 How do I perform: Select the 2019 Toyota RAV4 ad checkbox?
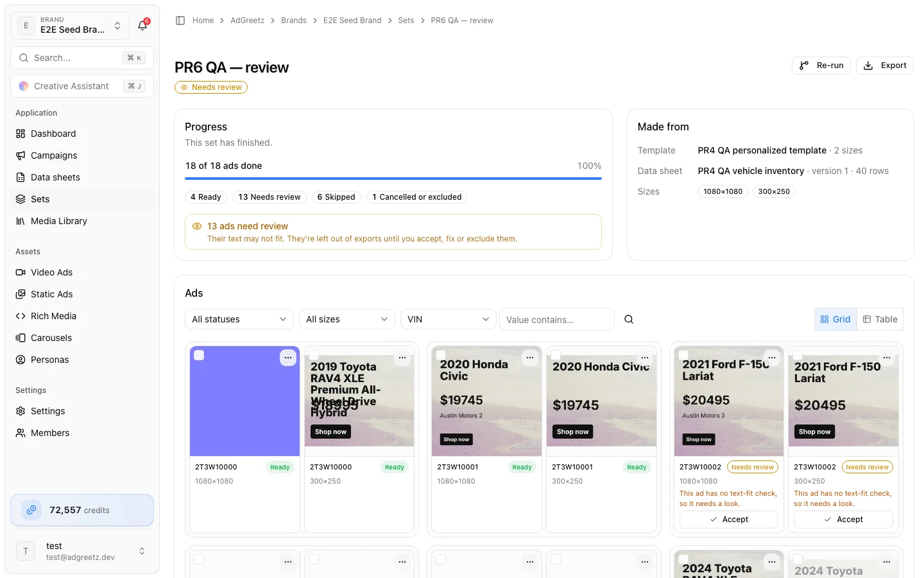pyautogui.click(x=314, y=355)
